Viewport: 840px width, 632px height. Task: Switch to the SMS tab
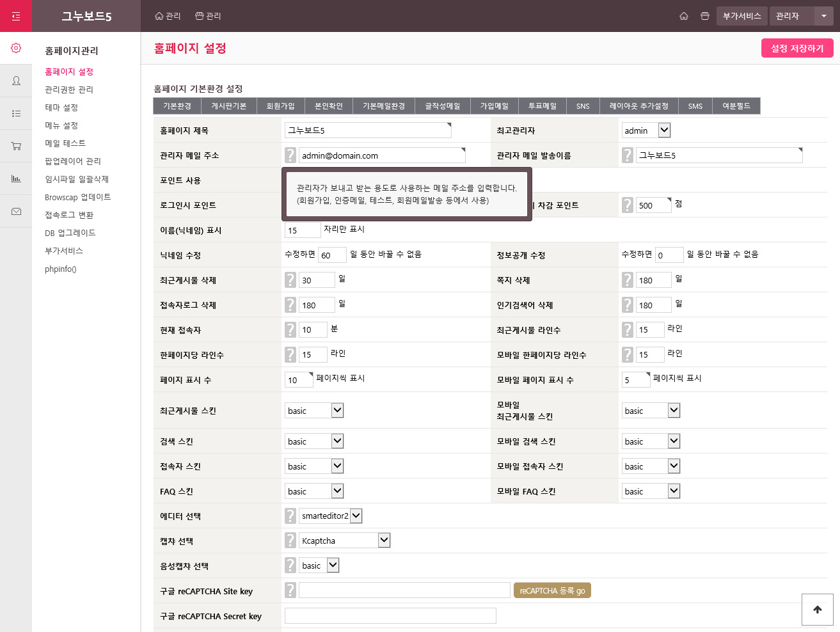click(x=695, y=106)
